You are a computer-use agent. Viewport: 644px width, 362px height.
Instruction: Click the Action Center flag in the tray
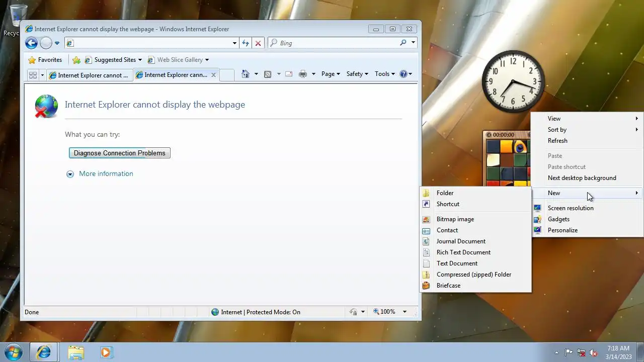[x=569, y=352]
